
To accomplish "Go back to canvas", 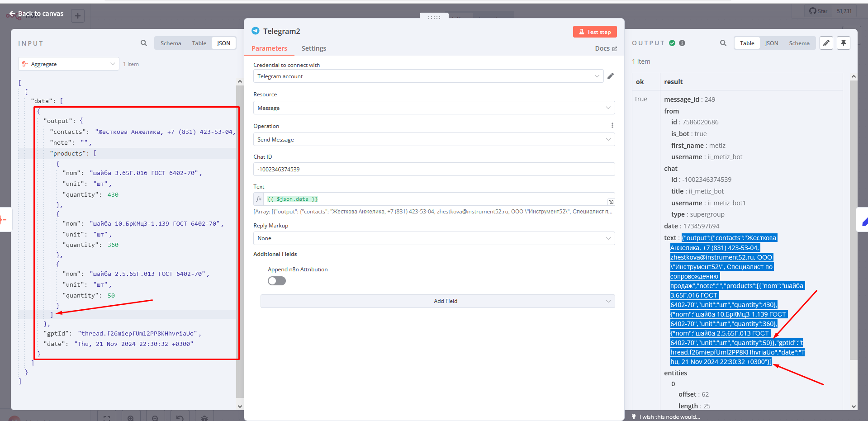I will (x=37, y=14).
